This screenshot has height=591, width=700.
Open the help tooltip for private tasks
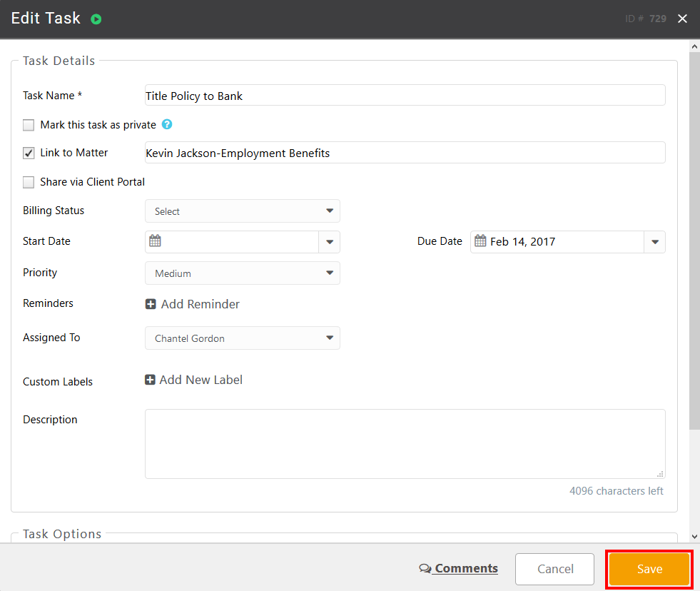click(166, 124)
